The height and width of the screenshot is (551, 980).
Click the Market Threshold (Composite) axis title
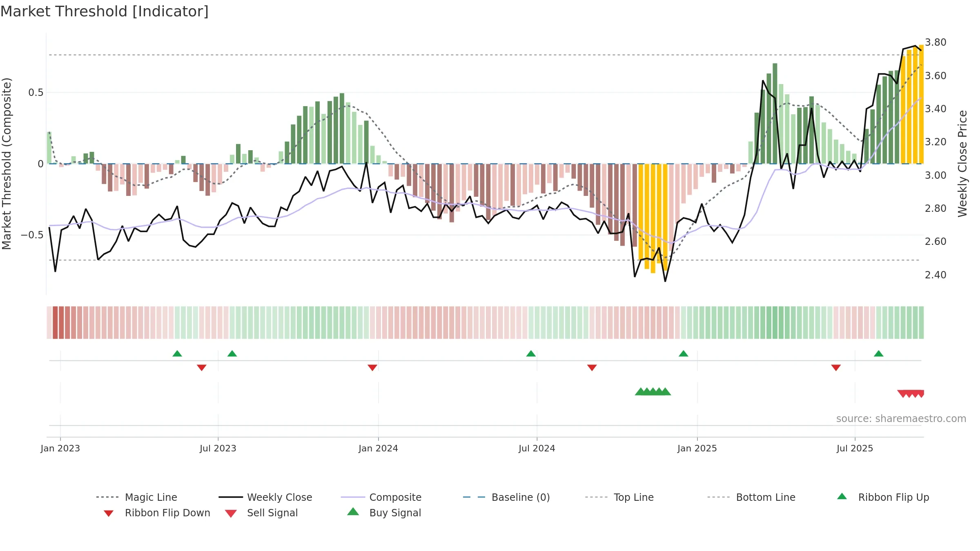click(x=7, y=163)
